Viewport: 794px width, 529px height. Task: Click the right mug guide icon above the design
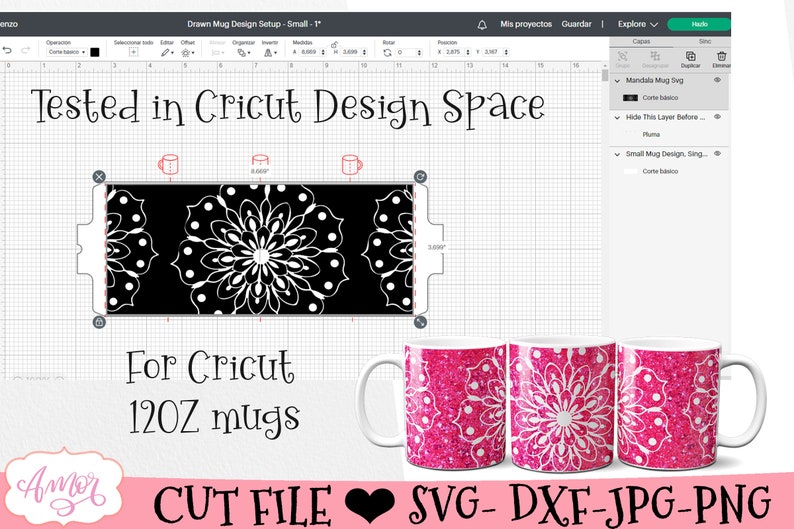352,164
